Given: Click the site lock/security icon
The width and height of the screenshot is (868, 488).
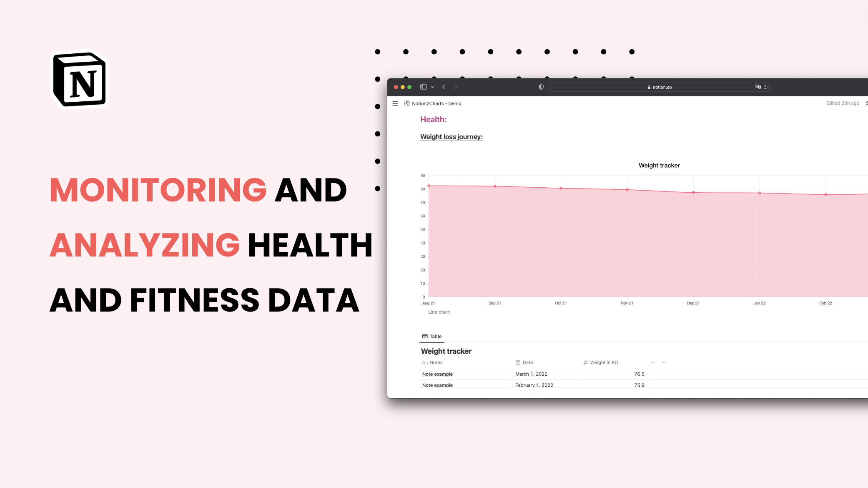Looking at the screenshot, I should pos(647,86).
